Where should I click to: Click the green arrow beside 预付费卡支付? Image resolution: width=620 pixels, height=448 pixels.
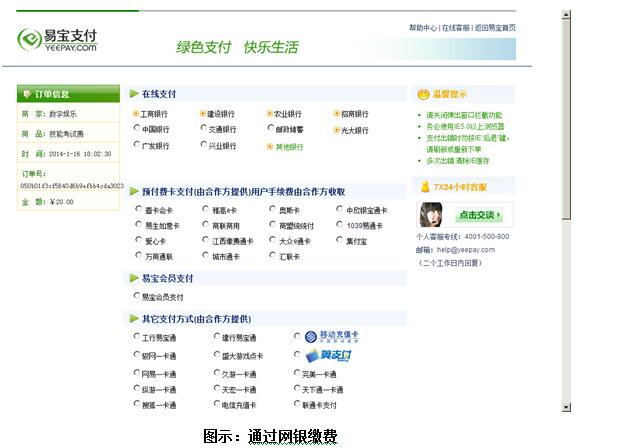134,192
